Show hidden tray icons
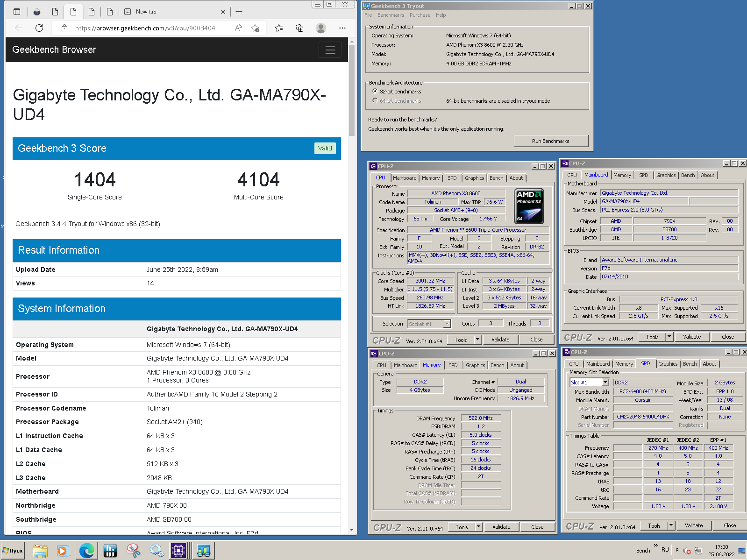Screen dimensions: 747x560 point(677,550)
